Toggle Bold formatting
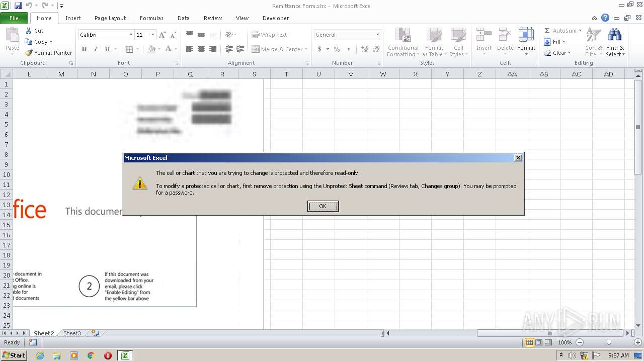644x362 pixels. pyautogui.click(x=84, y=49)
